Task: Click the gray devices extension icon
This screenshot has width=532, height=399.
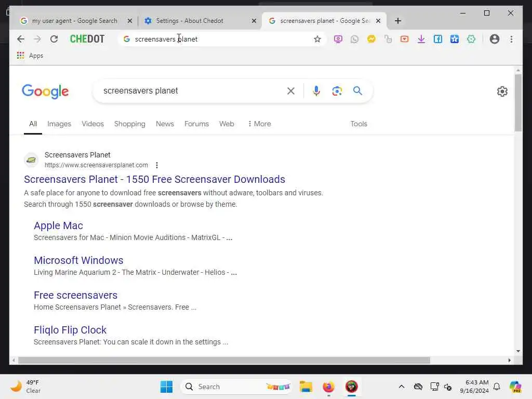Action: coord(388,39)
